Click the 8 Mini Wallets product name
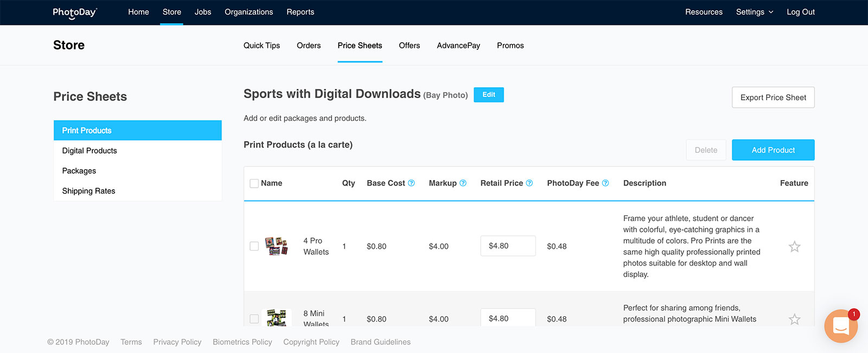Screen dimensions: 868x353 (x=316, y=318)
